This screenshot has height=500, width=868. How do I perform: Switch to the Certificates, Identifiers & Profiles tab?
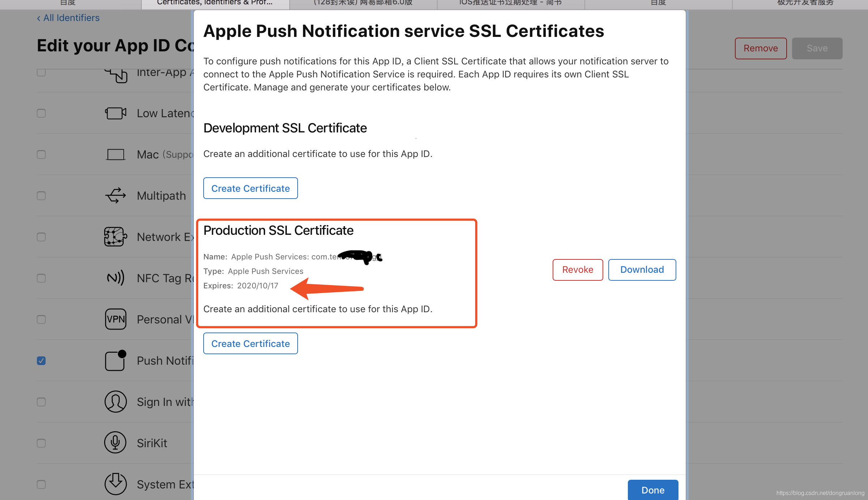(x=215, y=3)
